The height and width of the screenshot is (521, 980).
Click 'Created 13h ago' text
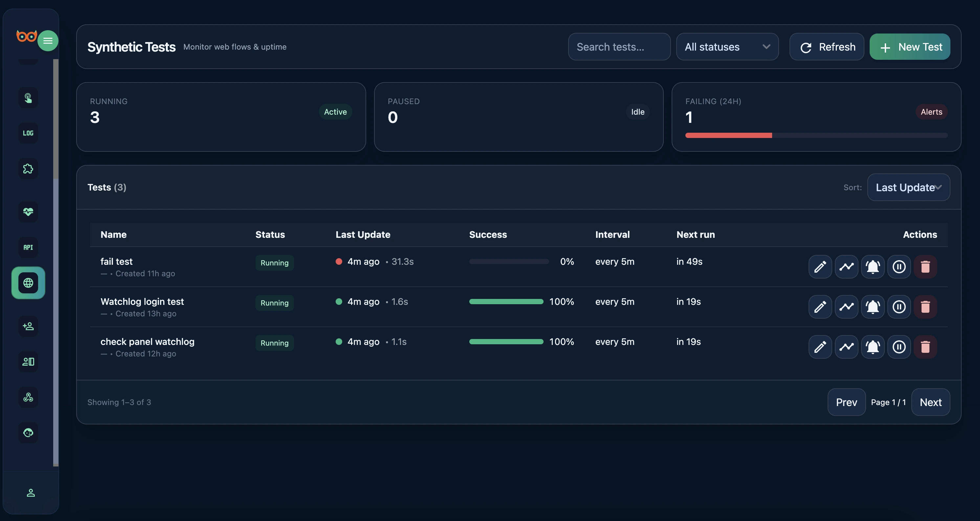[x=146, y=314]
